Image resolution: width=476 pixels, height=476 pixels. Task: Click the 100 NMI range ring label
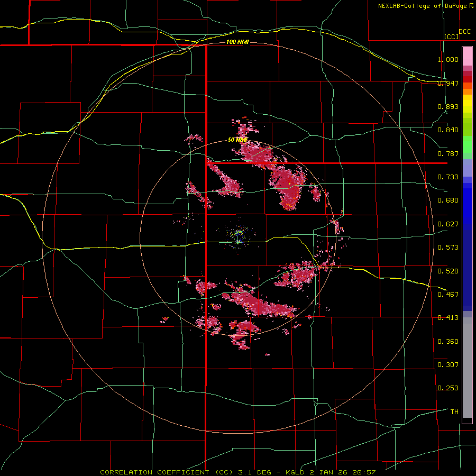pos(237,42)
